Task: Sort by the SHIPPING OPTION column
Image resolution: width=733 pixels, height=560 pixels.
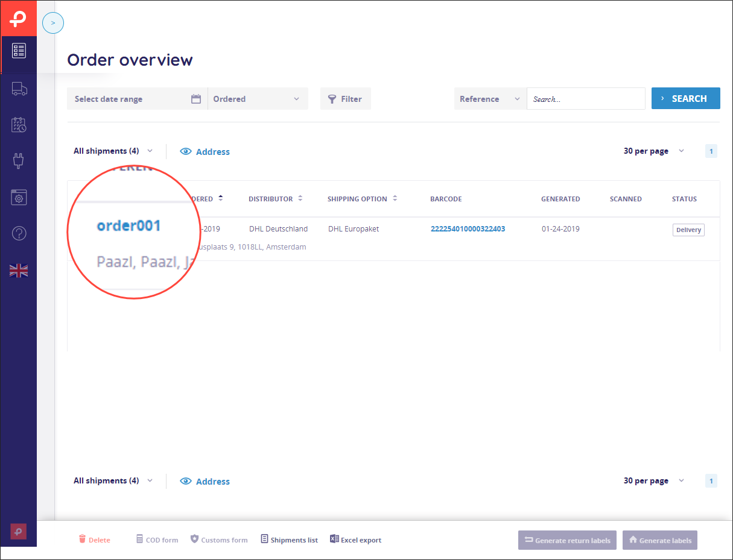Action: click(x=363, y=199)
